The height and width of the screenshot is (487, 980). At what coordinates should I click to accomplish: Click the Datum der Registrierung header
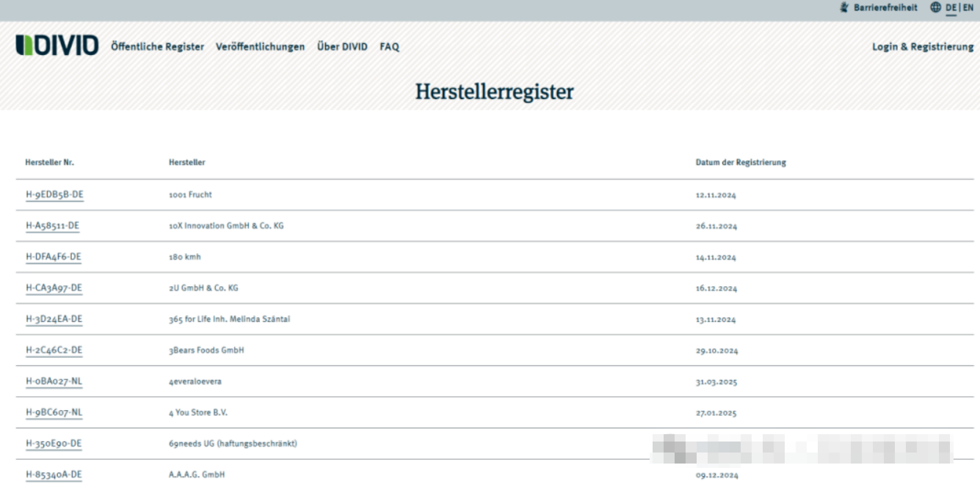(x=741, y=162)
